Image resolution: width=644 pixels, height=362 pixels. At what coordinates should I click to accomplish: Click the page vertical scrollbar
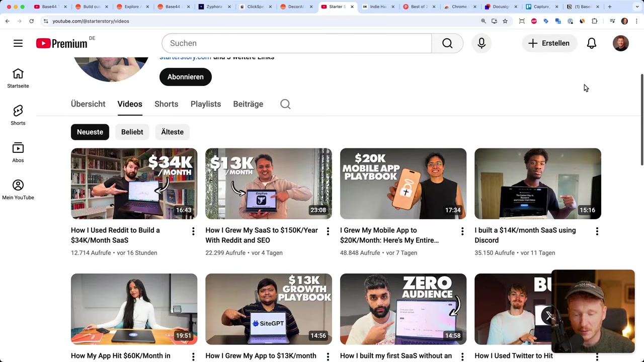pos(641,120)
